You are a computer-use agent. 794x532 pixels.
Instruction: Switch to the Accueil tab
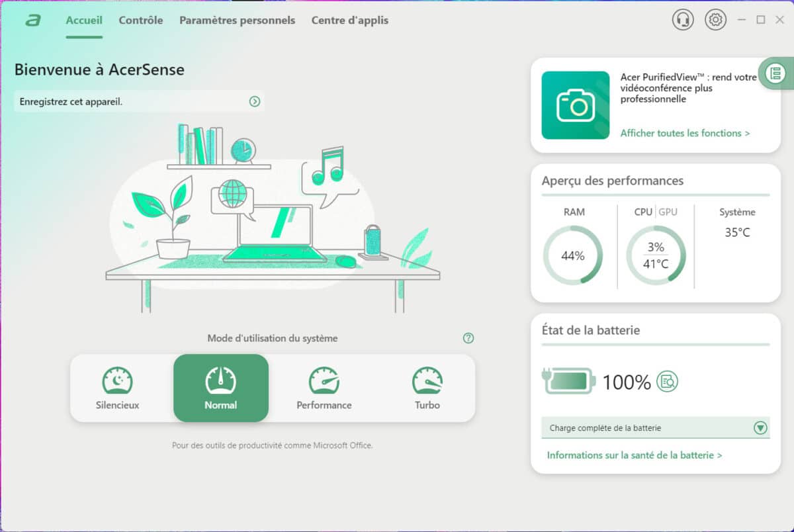[84, 20]
